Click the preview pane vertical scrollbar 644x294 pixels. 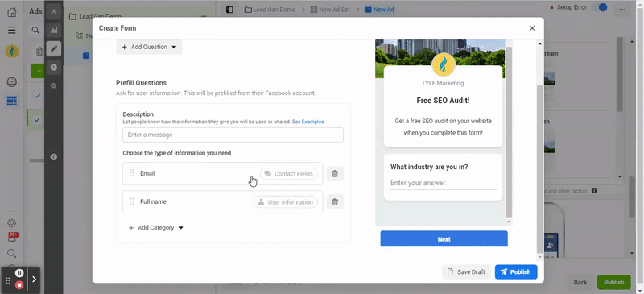coord(509,131)
